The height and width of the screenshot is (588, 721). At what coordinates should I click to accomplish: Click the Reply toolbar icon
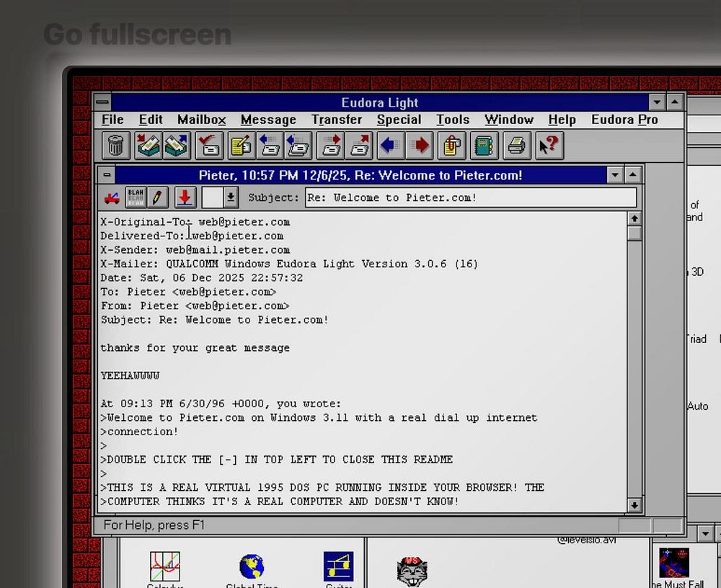click(x=270, y=146)
